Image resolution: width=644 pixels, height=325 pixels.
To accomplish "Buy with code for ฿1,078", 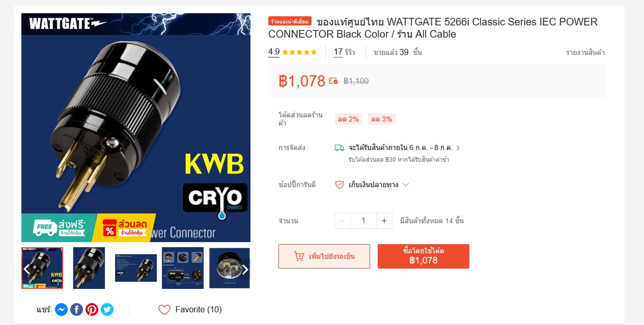I will click(x=424, y=256).
